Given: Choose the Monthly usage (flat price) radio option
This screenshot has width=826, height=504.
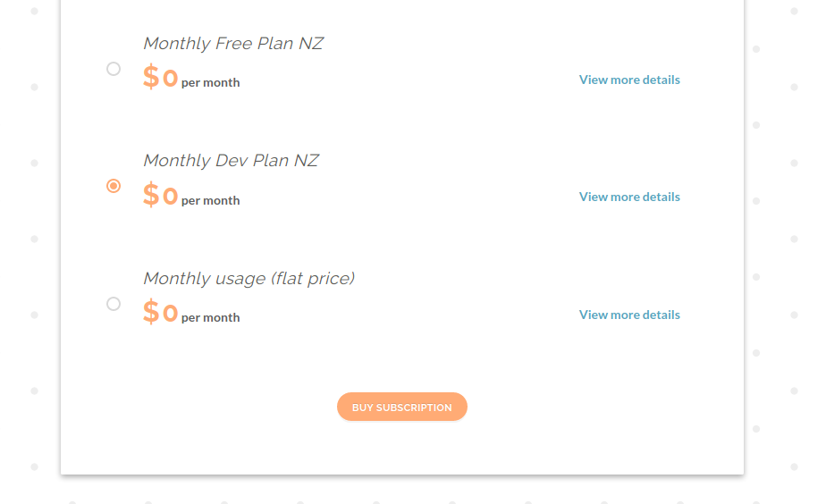Looking at the screenshot, I should [114, 304].
